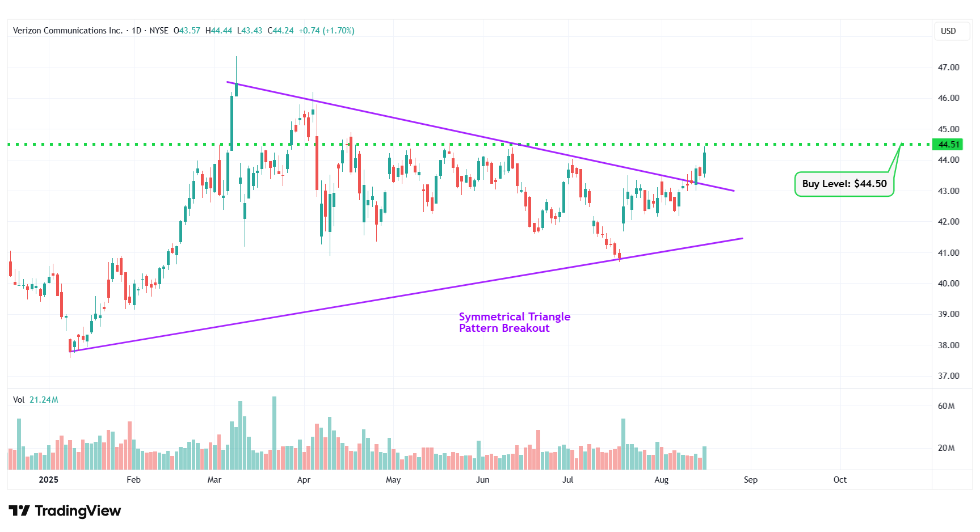Click the 42.00 price axis label
The width and height of the screenshot is (980, 532).
tap(948, 222)
